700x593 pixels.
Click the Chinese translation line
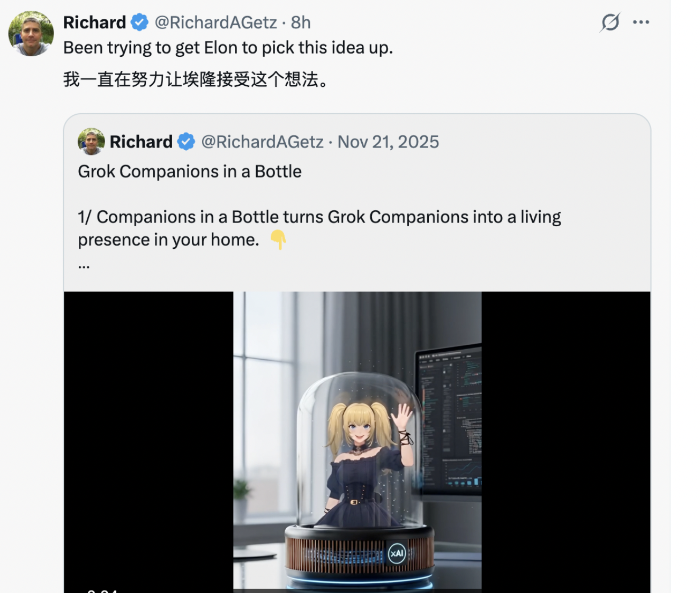pos(196,79)
